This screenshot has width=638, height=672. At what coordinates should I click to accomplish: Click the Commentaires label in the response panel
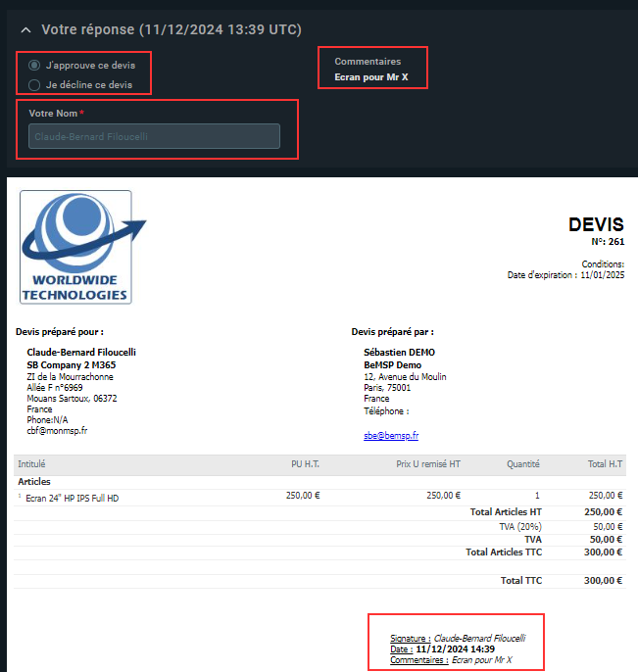(368, 62)
